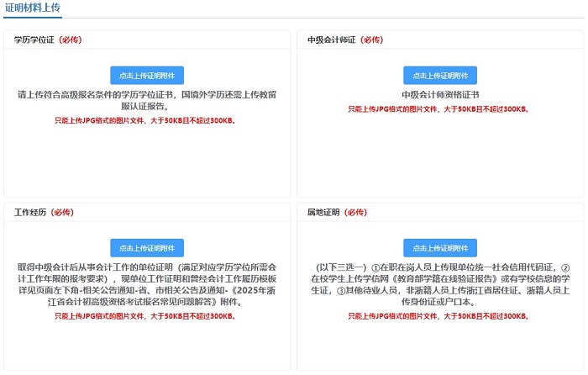Viewport: 588px width, 375px height.
Task: Click the 以下三选一 description in 属地证明
Action: point(439,284)
